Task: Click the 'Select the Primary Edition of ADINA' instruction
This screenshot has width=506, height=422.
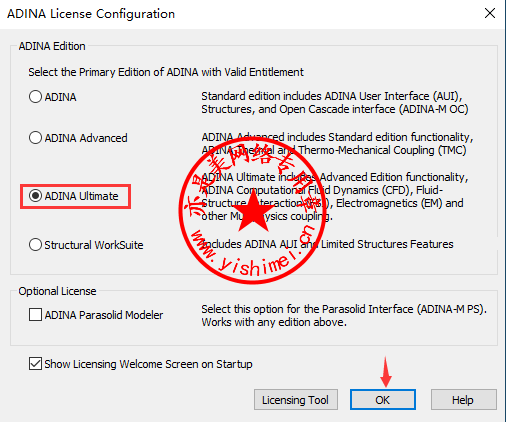Action: tap(166, 72)
